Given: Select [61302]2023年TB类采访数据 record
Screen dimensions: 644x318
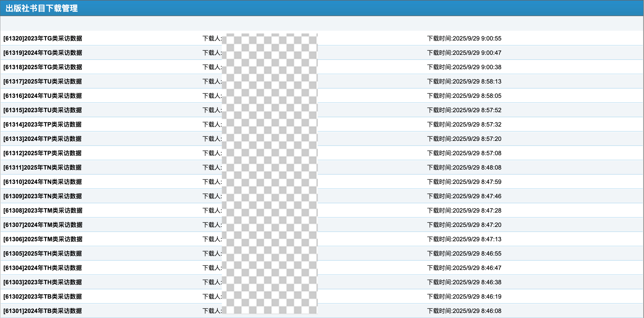Looking at the screenshot, I should point(43,297).
